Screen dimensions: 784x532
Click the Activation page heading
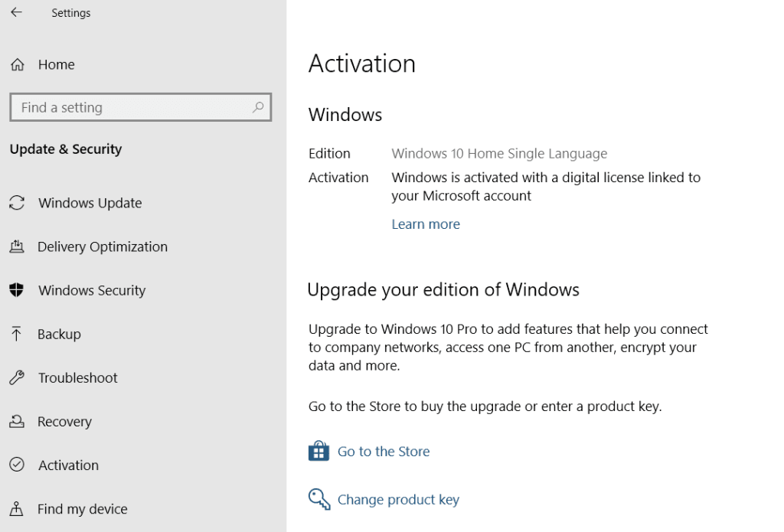click(x=362, y=64)
